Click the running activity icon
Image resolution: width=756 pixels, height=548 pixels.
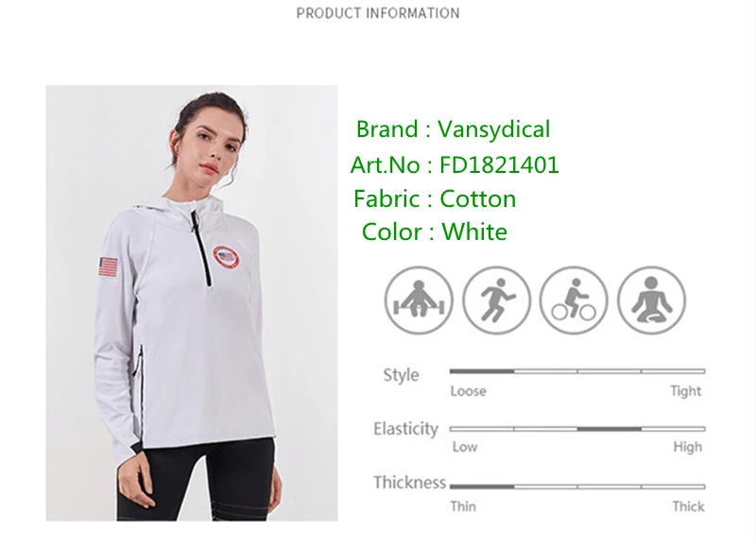pyautogui.click(x=497, y=300)
